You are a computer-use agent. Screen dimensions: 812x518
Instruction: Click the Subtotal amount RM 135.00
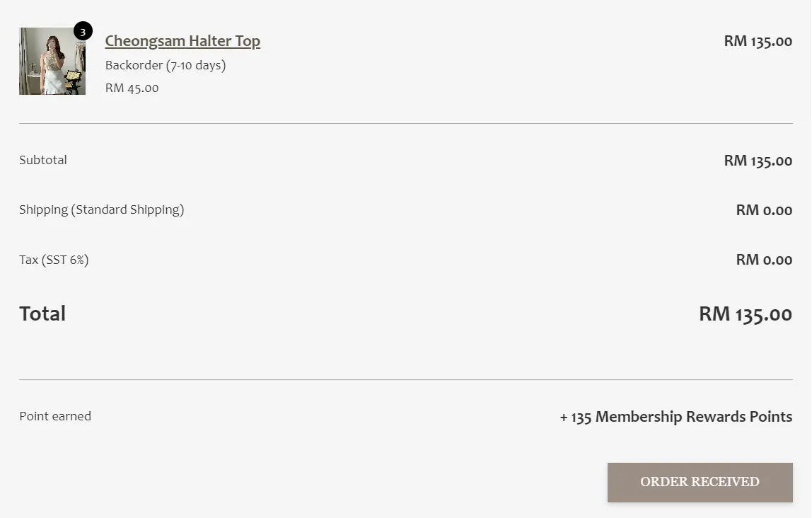click(x=758, y=161)
